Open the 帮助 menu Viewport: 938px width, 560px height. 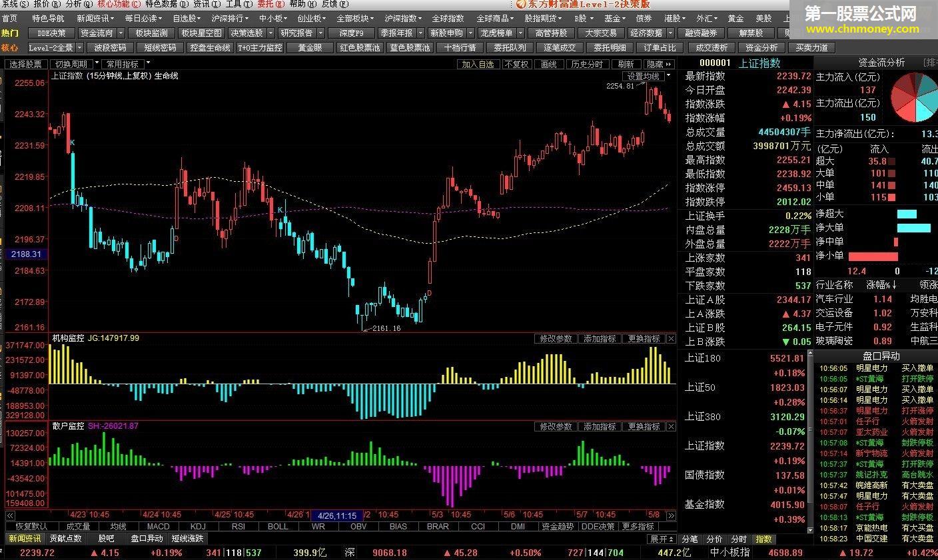(302, 4)
